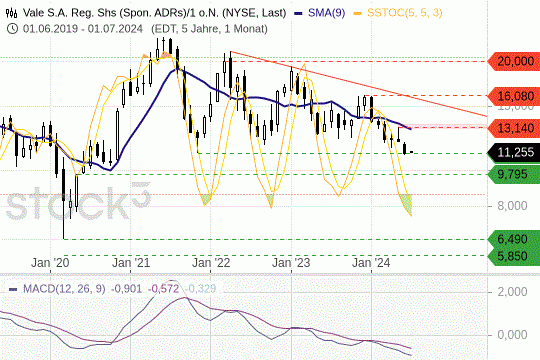Screen dimensions: 540x360
Task: Click the Jan '22 time axis label
Action: point(211,263)
